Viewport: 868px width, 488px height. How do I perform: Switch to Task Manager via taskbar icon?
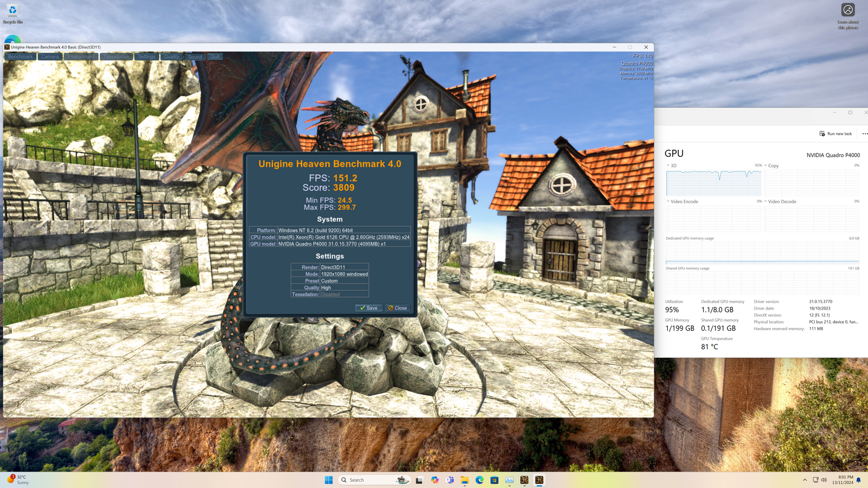point(509,480)
